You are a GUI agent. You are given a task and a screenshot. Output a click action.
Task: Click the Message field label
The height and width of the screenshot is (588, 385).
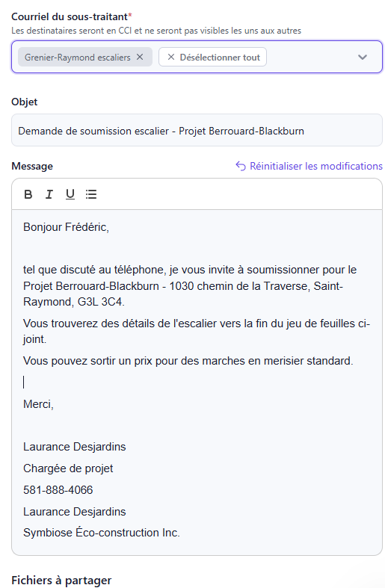(x=32, y=166)
